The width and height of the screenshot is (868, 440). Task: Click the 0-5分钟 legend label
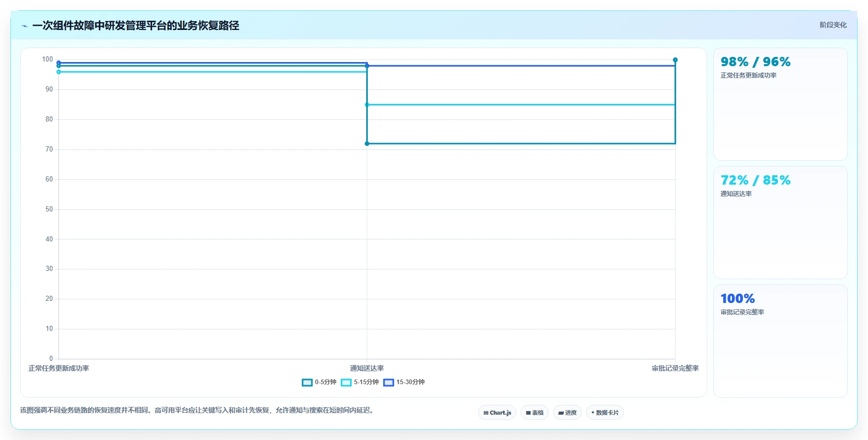(x=325, y=382)
